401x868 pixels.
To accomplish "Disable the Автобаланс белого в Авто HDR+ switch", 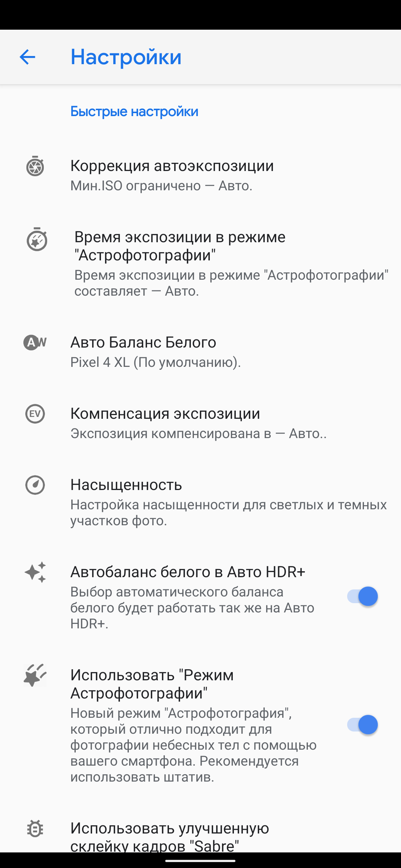I will click(x=362, y=596).
